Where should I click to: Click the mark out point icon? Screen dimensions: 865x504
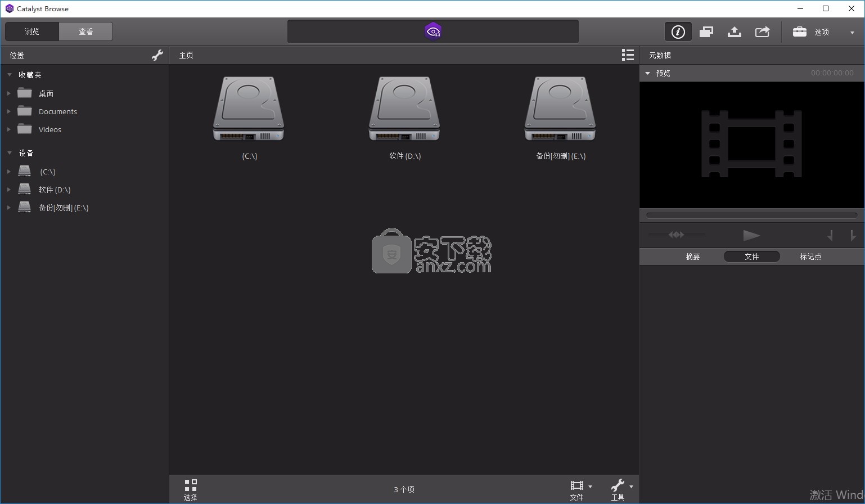pyautogui.click(x=853, y=236)
